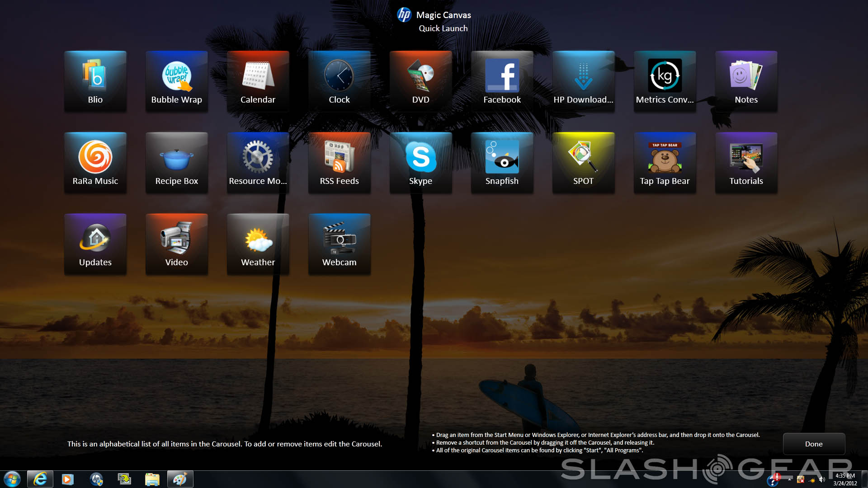Launch Tap Tap Bear game
Screen dimensions: 868x488
tap(665, 163)
